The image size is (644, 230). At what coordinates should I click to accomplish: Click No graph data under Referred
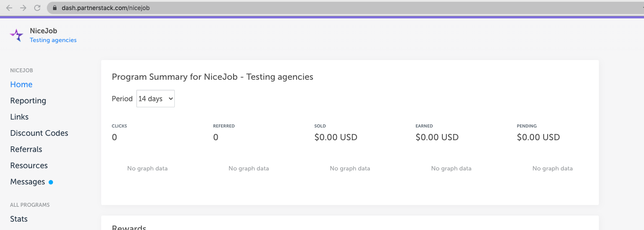click(x=249, y=168)
